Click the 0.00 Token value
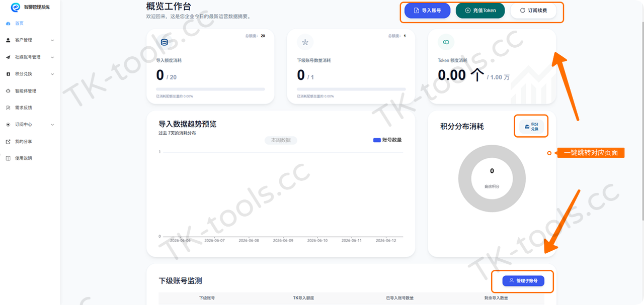The width and height of the screenshot is (644, 305). 452,75
